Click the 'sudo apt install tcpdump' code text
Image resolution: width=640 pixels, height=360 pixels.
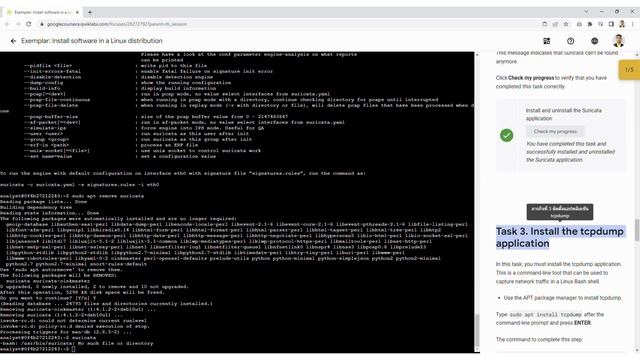[x=546, y=315]
